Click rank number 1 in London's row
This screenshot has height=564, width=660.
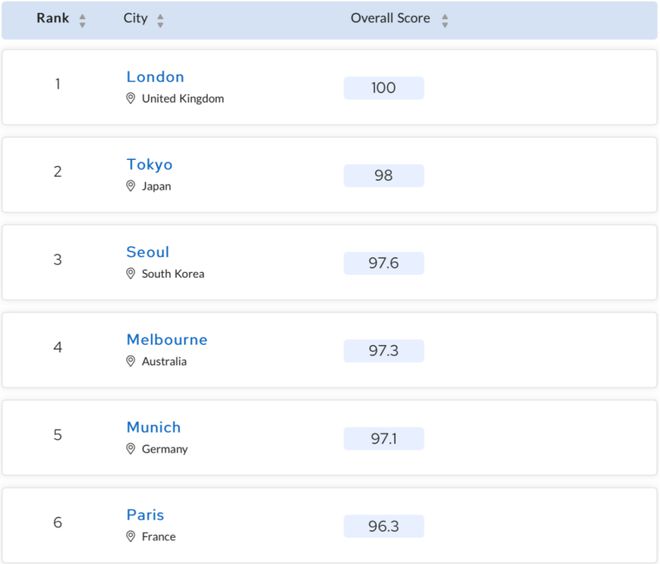(58, 84)
